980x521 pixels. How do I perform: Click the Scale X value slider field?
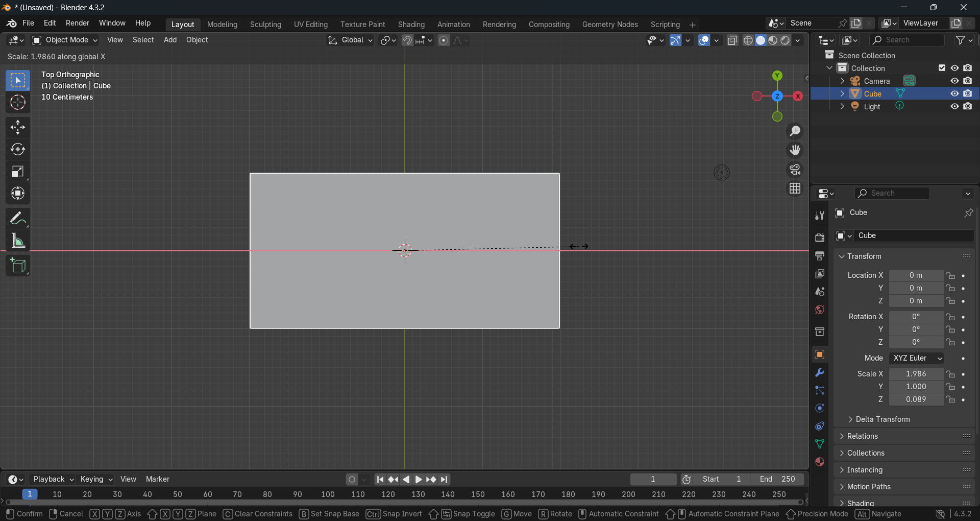pyautogui.click(x=916, y=374)
